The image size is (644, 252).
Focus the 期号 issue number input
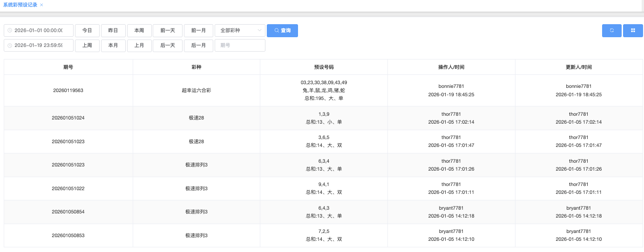pyautogui.click(x=240, y=46)
